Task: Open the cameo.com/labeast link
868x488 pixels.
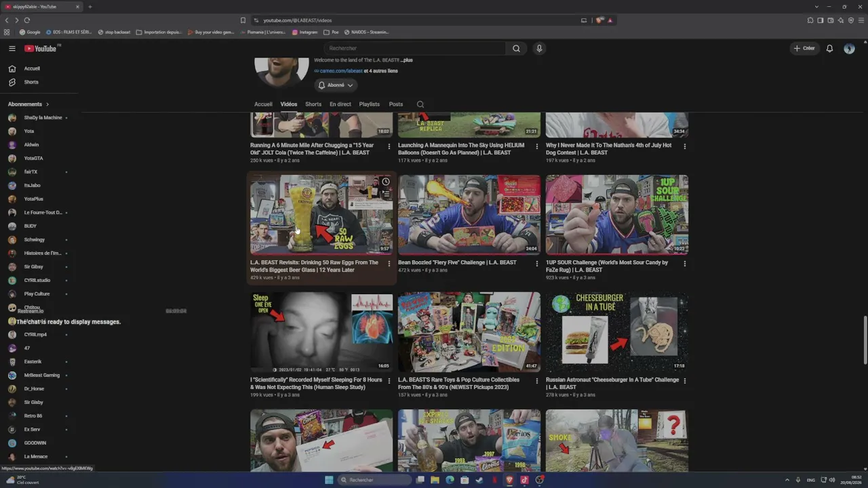Action: (x=341, y=71)
